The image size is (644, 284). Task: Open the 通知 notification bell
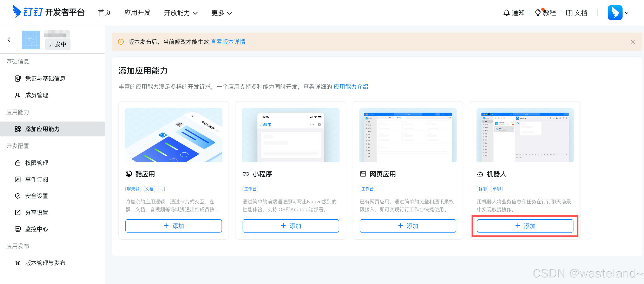tap(513, 13)
